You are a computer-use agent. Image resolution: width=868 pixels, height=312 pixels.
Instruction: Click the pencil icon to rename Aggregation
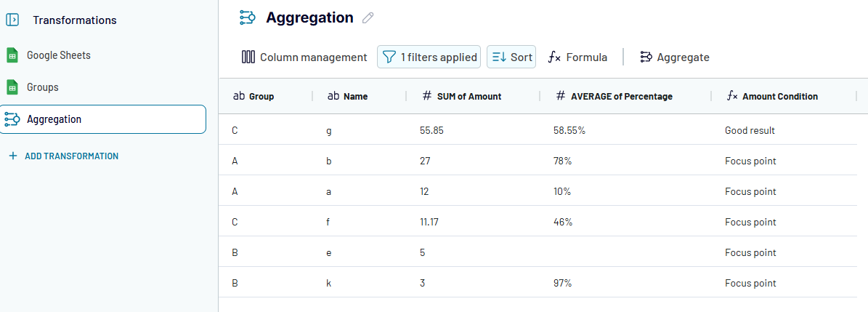368,18
